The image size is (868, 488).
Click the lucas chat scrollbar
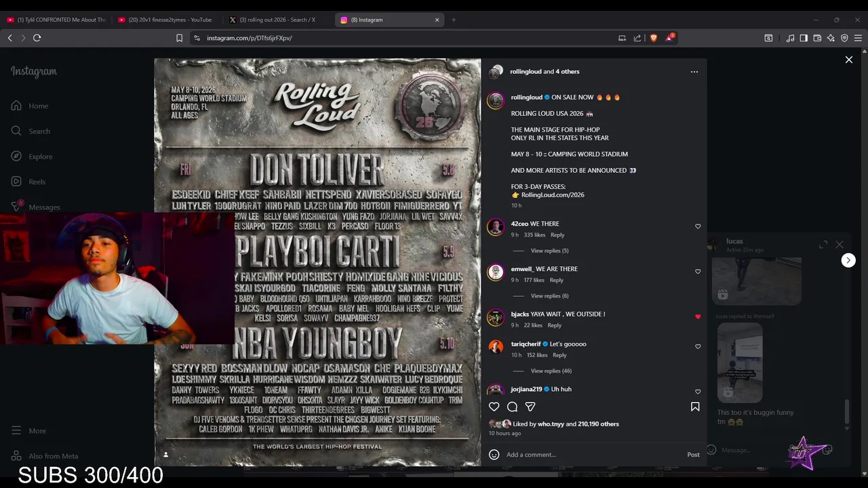click(x=846, y=411)
